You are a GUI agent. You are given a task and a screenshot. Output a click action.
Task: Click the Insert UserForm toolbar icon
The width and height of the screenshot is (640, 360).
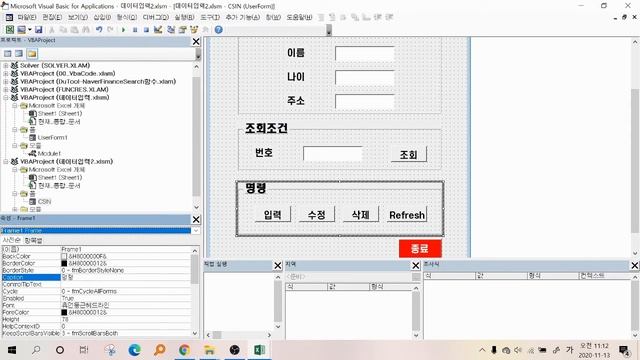coord(21,29)
